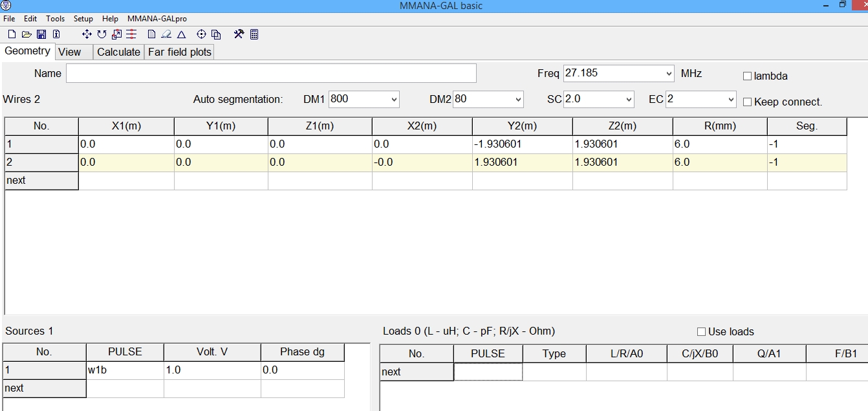Click the sources Volt. V column header
This screenshot has height=411, width=868.
pos(212,352)
